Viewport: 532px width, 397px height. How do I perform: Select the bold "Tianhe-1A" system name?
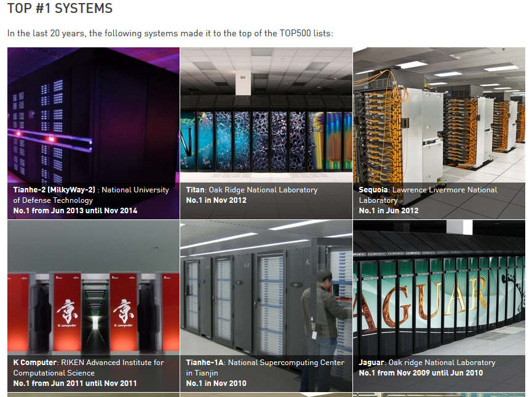click(x=205, y=363)
